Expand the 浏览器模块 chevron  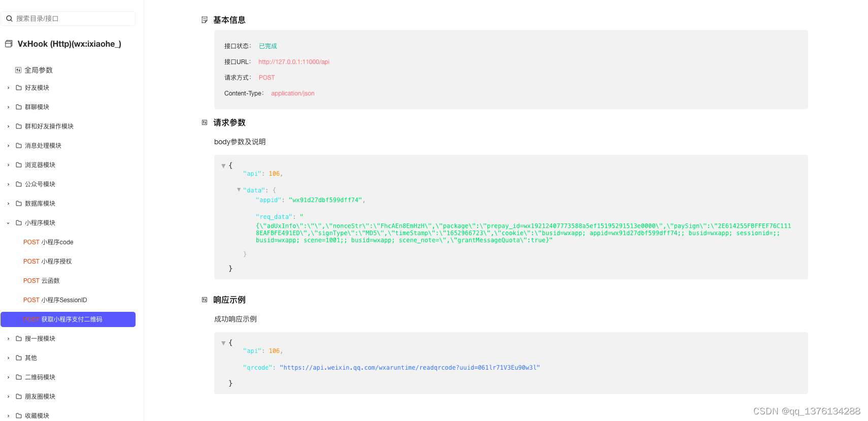click(8, 165)
